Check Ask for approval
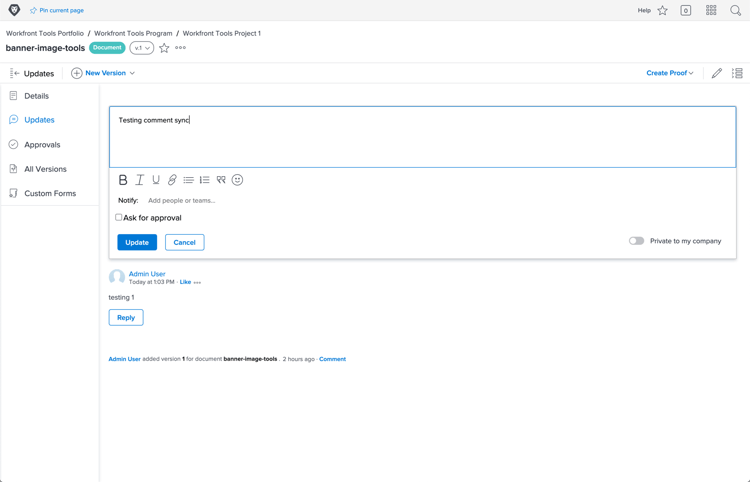Screen dimensions: 750x482 click(119, 217)
